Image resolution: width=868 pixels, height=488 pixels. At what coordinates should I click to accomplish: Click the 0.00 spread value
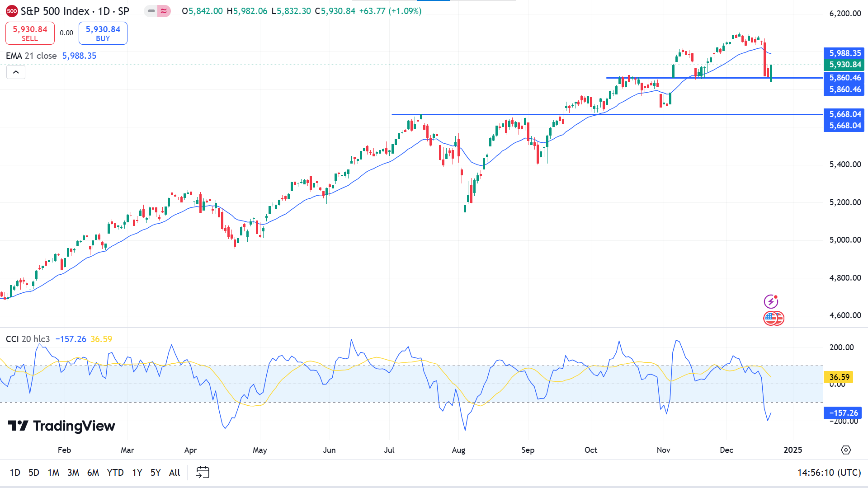point(66,33)
